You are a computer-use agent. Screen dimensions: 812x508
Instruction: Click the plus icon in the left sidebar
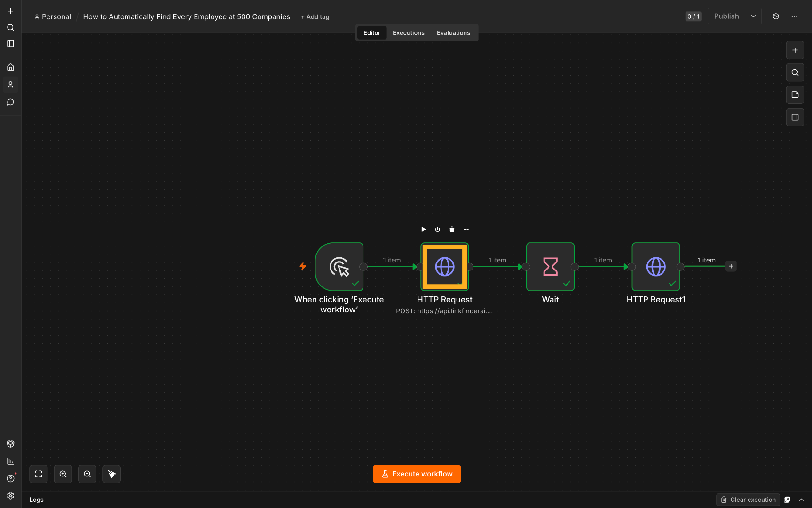10,11
